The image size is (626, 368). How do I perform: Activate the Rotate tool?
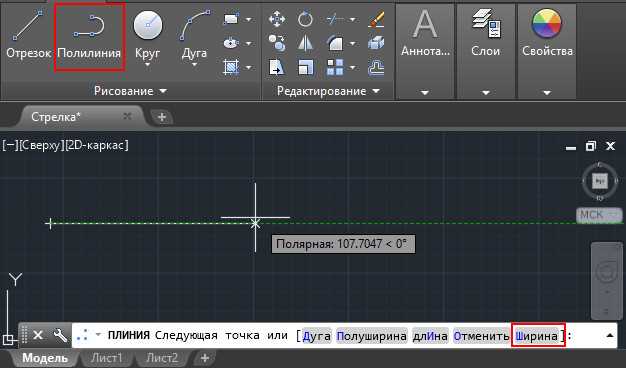pos(305,19)
